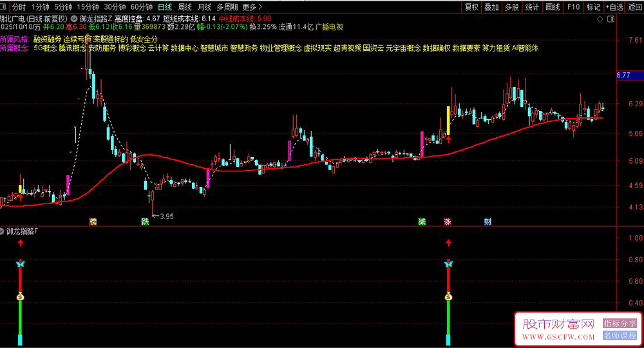Screen dimensions: 644x348
Task: Click the 连续亏损 style label
Action: click(x=77, y=39)
